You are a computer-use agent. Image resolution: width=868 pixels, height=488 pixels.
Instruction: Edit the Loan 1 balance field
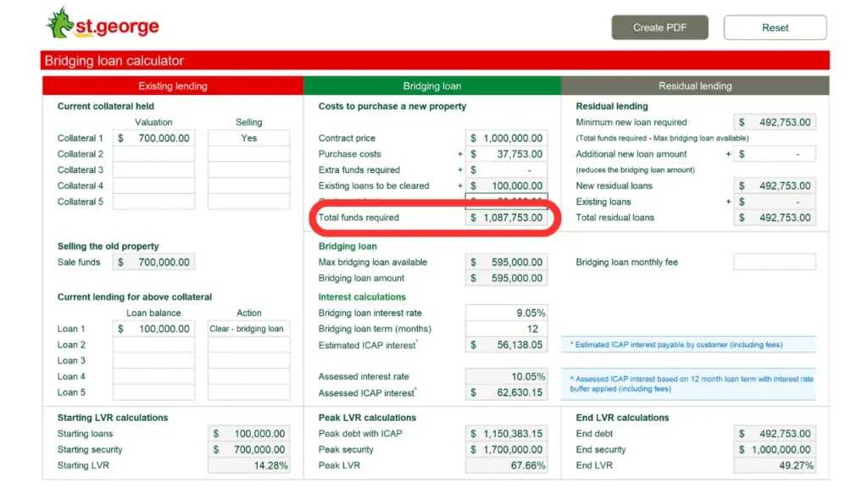pos(154,329)
